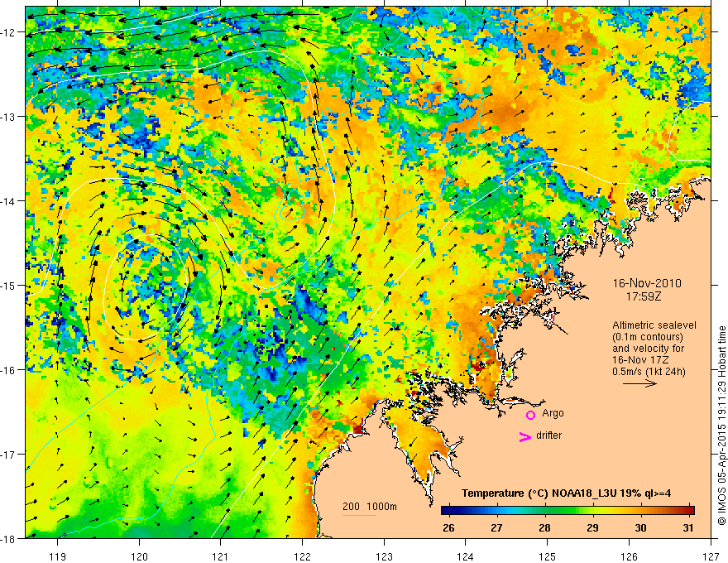Click the color bar value 27
Viewport: 728px width, 563px height.
pos(496,528)
